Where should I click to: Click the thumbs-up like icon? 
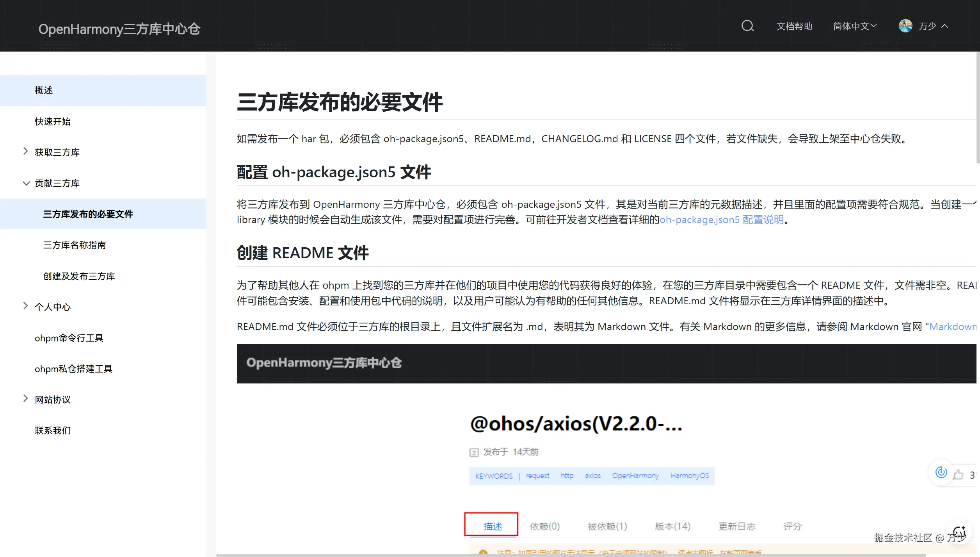[958, 474]
